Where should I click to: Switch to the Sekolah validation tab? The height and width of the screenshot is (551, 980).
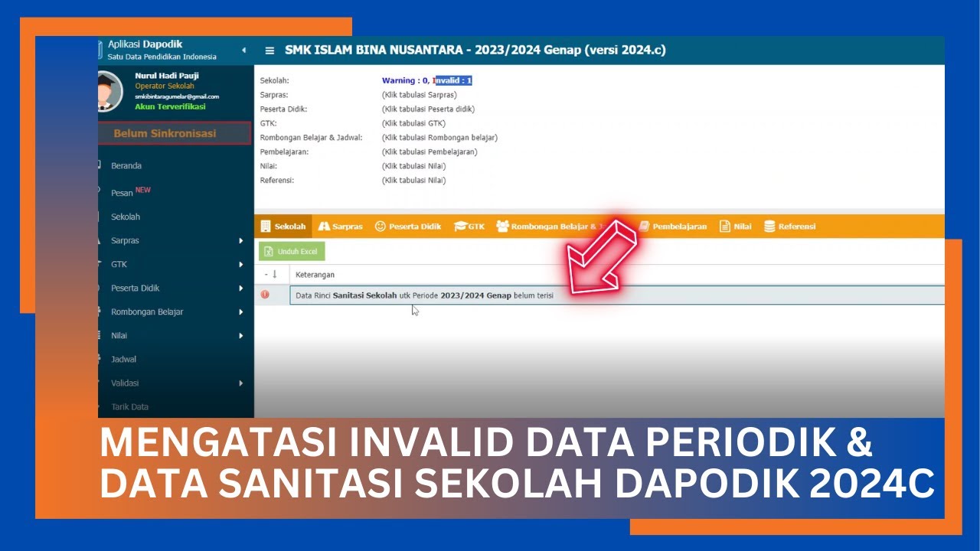tap(283, 226)
